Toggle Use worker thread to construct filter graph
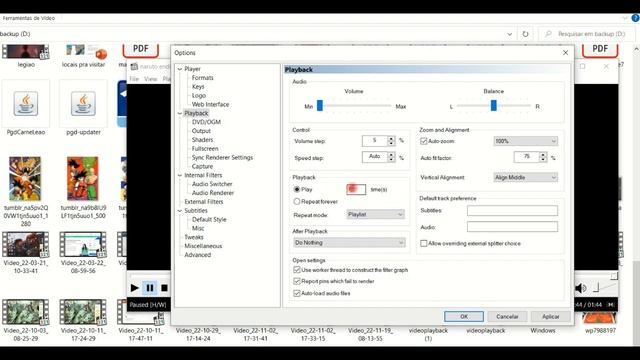Viewport: 640px width, 360px height. pyautogui.click(x=297, y=270)
